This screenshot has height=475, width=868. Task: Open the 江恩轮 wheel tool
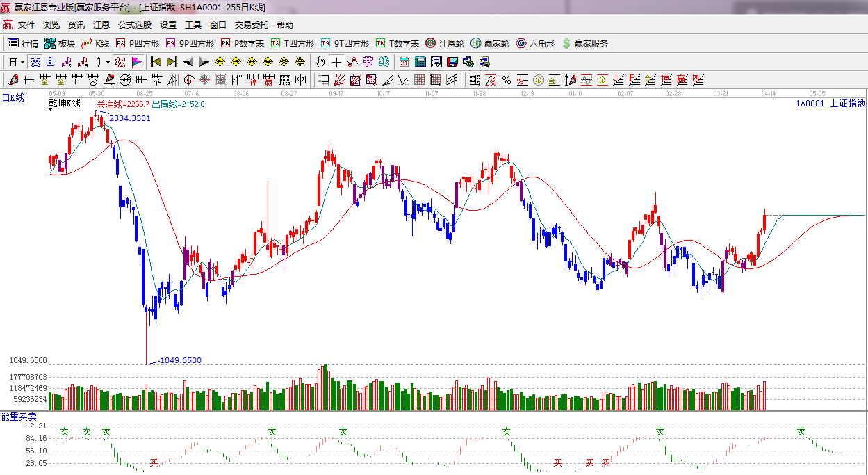445,43
